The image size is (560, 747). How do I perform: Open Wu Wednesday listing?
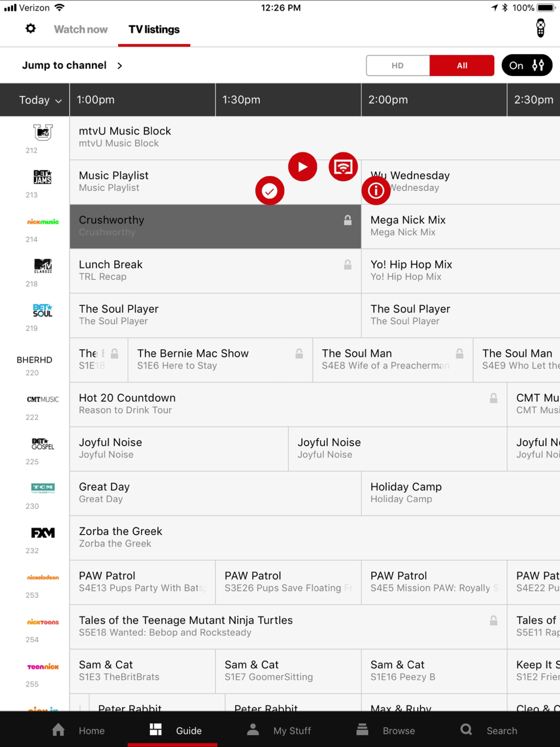[460, 182]
